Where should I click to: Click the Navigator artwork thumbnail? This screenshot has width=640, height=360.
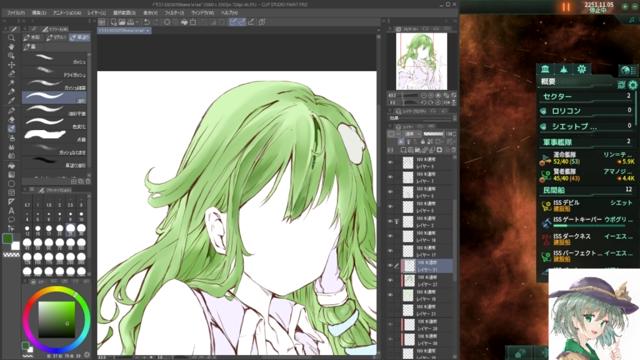422,62
